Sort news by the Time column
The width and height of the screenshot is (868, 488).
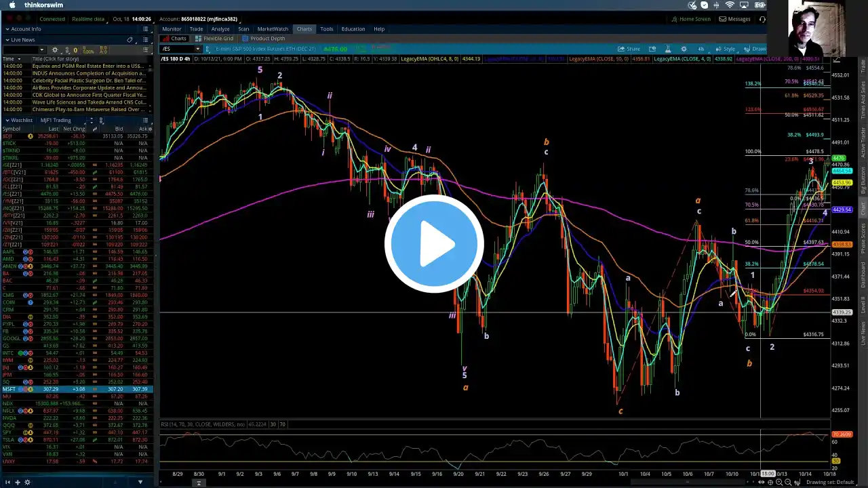click(8, 59)
